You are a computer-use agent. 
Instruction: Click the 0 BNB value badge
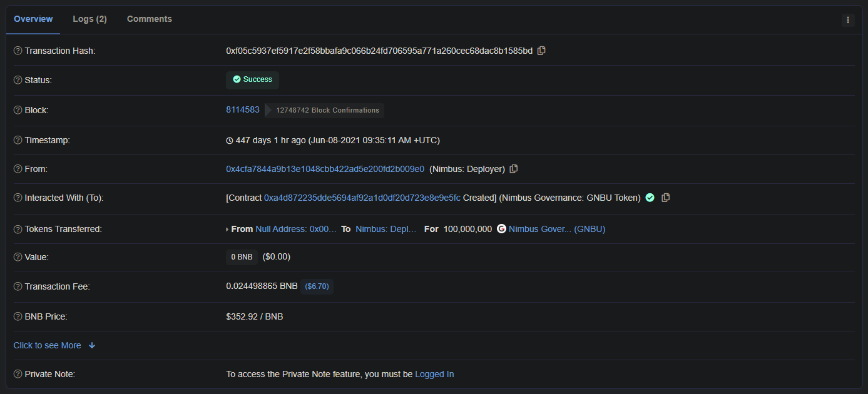click(242, 257)
